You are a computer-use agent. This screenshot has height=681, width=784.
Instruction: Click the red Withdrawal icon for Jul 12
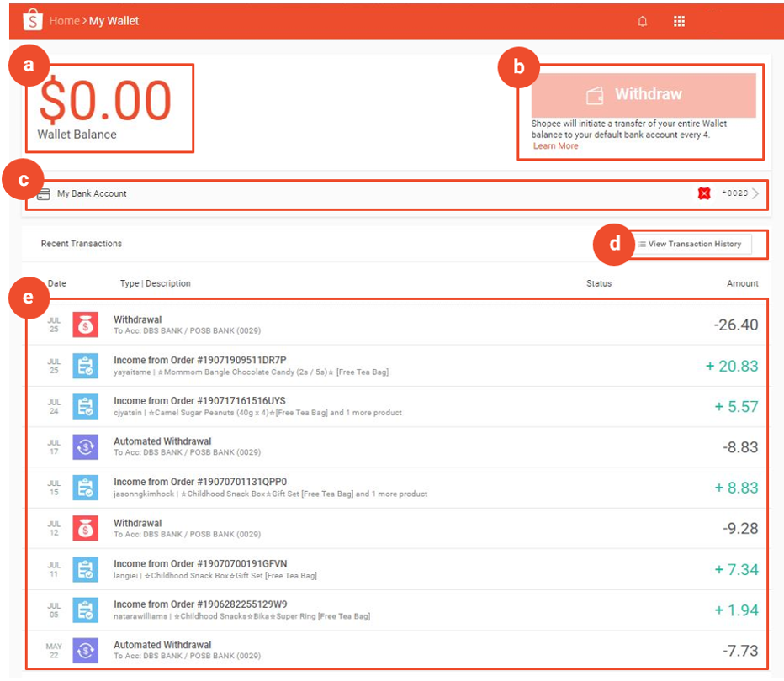[x=85, y=529]
